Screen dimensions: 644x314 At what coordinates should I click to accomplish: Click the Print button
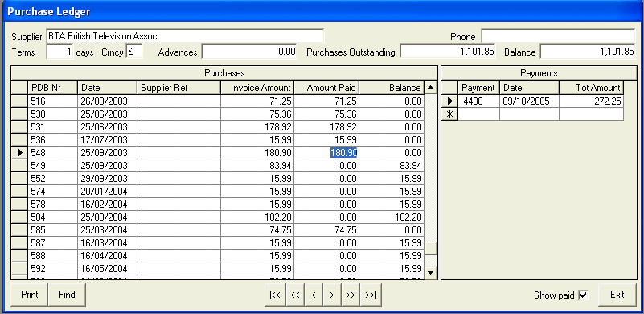[x=29, y=295]
